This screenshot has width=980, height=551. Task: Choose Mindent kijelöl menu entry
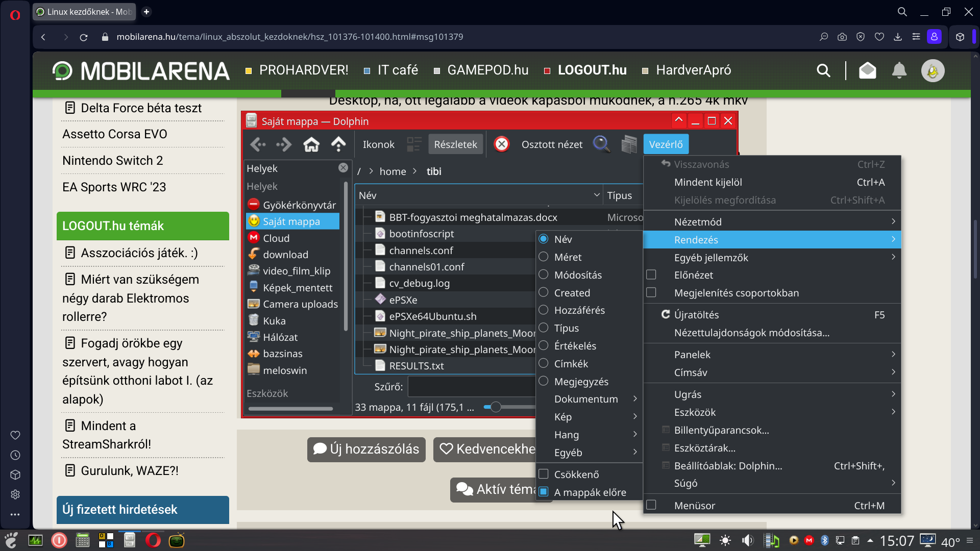coord(772,182)
